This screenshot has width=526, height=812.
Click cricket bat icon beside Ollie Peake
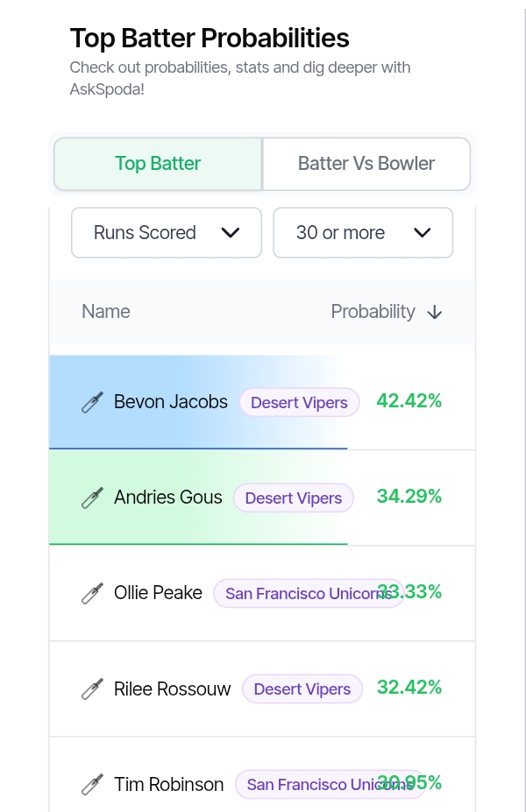(92, 593)
